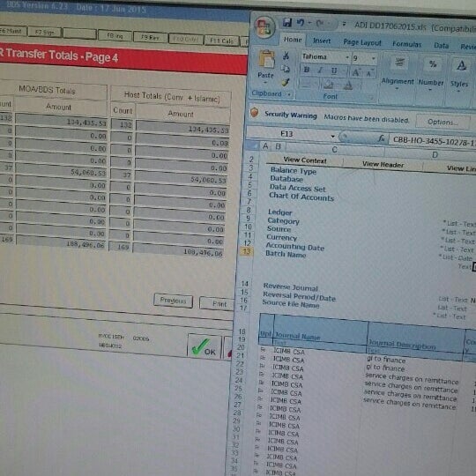Open the font size dropdown
Viewport: 476px width, 476px height.
click(x=374, y=58)
